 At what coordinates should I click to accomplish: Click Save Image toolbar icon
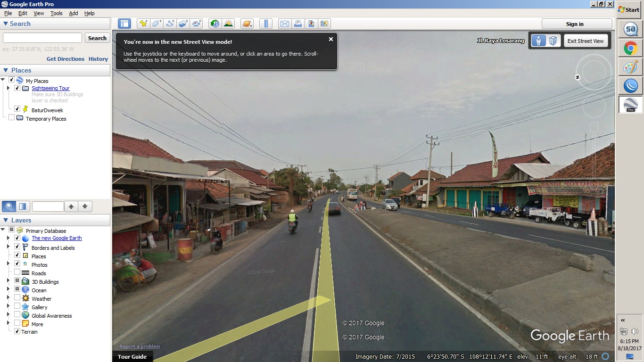tap(311, 24)
